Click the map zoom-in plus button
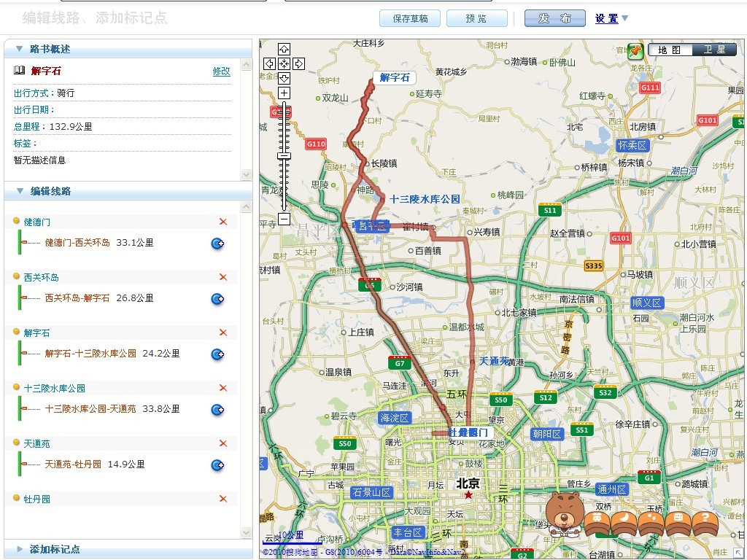Viewport: 747px width, 560px height. pos(284,93)
